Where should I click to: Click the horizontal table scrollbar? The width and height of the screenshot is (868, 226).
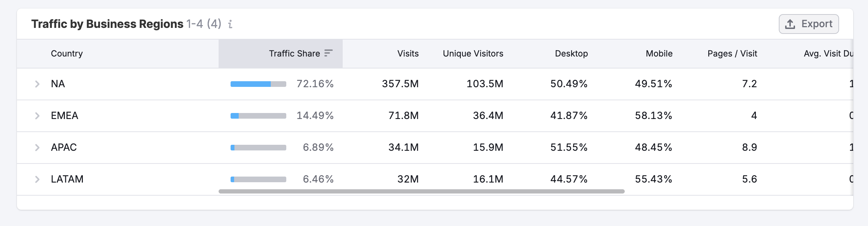pyautogui.click(x=421, y=191)
